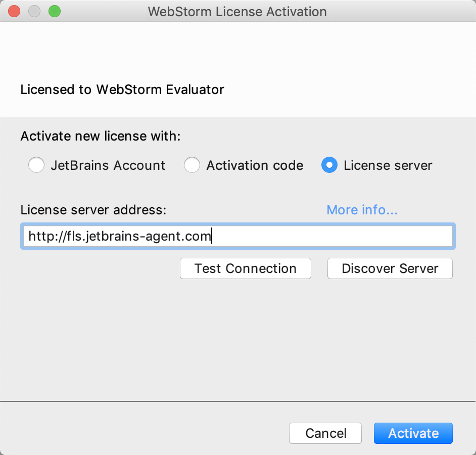Screen dimensions: 476x455
Task: Choose the Activation code radio option
Action: click(x=192, y=165)
